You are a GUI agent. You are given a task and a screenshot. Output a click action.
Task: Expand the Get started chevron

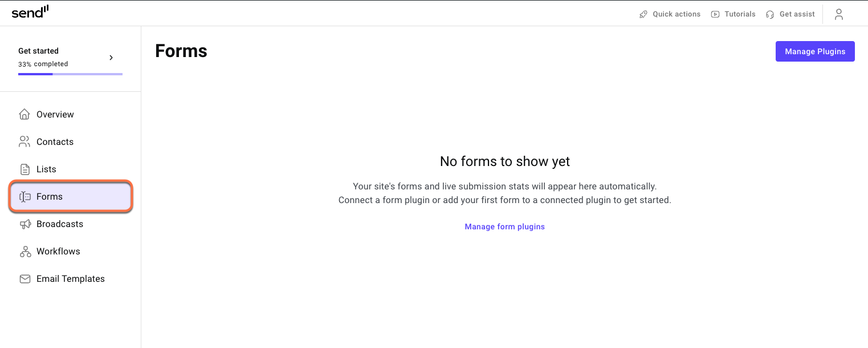pyautogui.click(x=111, y=57)
